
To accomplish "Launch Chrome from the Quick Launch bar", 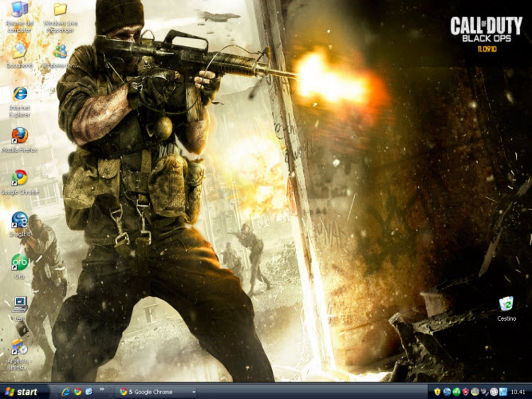I will (x=78, y=392).
